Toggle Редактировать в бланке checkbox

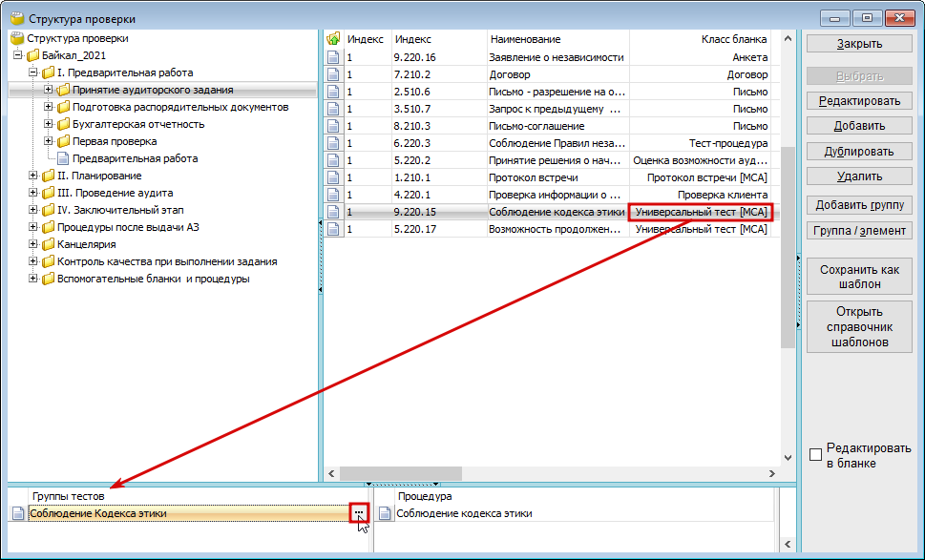[816, 454]
